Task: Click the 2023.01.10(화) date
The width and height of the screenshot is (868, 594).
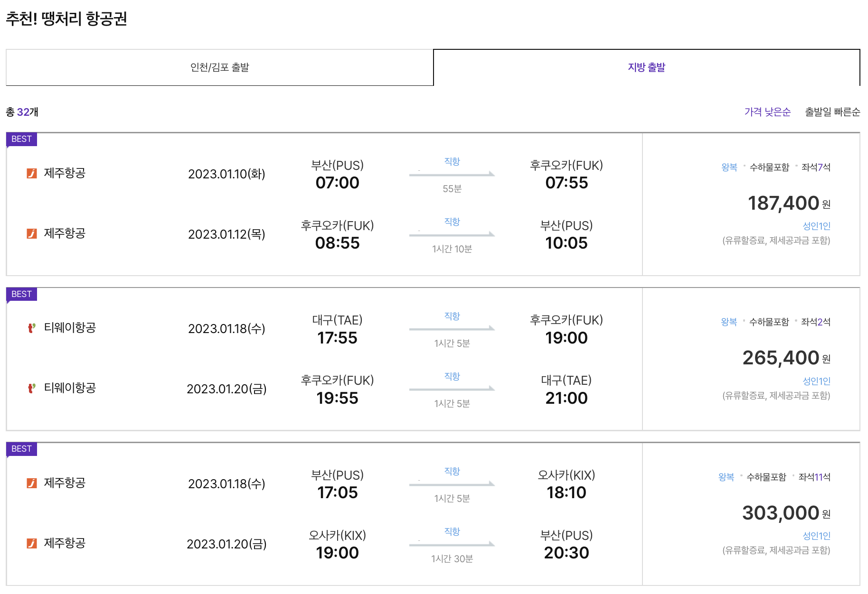Action: tap(226, 174)
